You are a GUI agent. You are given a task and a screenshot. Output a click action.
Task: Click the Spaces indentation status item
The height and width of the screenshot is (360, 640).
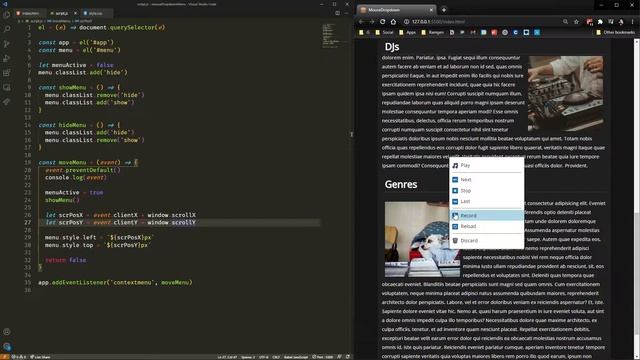248,357
